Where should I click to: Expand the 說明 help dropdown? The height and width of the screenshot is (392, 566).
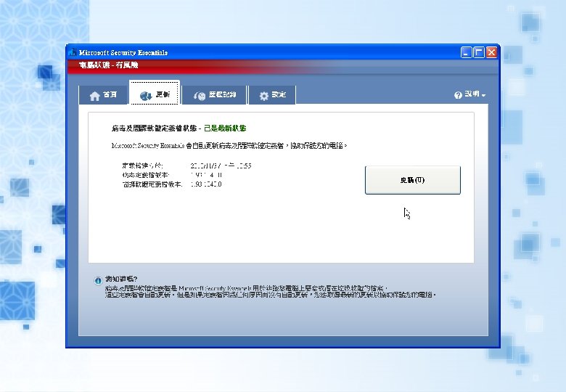point(470,94)
